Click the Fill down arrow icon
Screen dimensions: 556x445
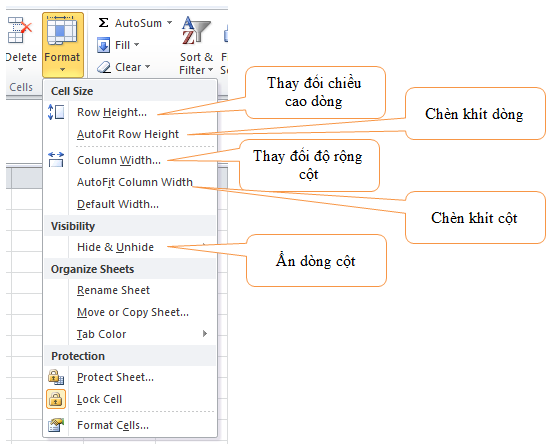(103, 45)
